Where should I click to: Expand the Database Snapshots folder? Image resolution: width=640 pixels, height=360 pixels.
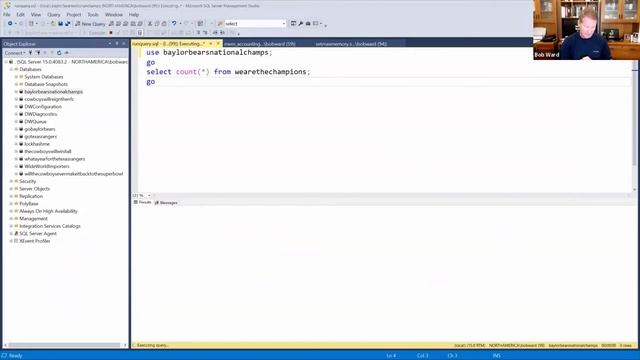pyautogui.click(x=16, y=84)
